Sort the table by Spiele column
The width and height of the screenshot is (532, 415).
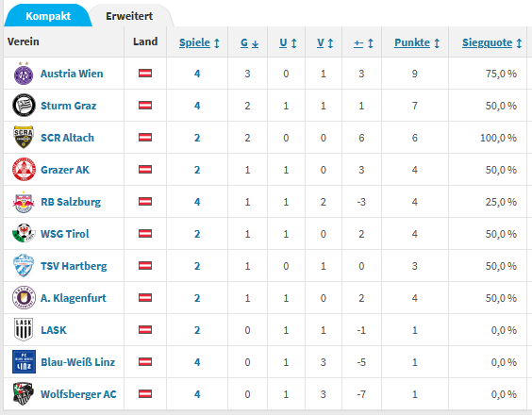199,42
